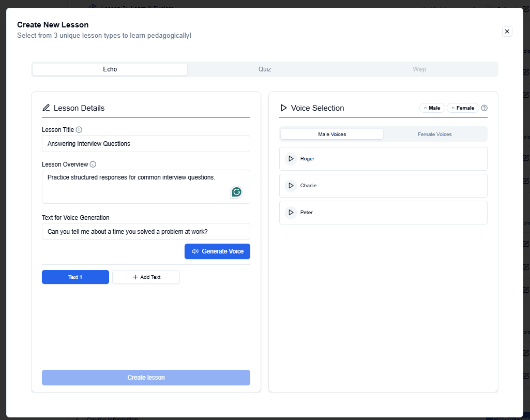Click the Lesson Title info icon
This screenshot has height=420, width=530.
tap(79, 130)
